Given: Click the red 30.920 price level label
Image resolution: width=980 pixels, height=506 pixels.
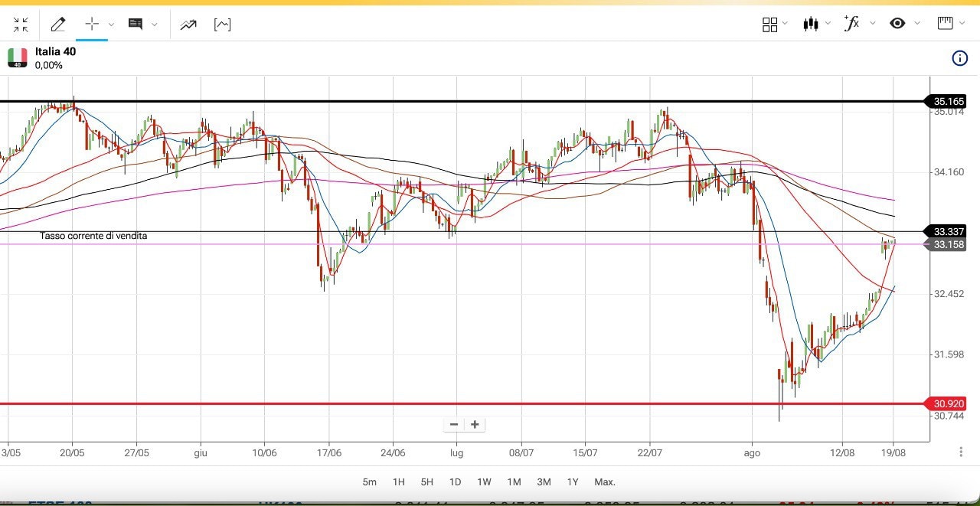Looking at the screenshot, I should tap(949, 403).
